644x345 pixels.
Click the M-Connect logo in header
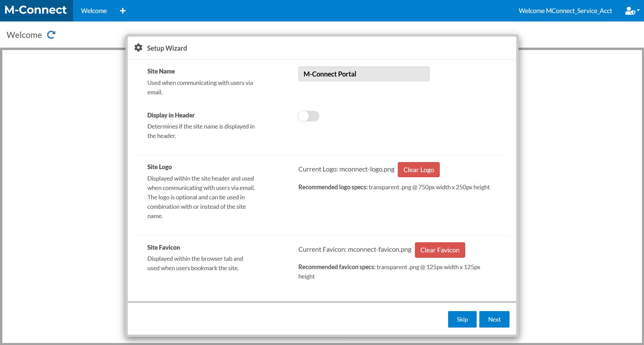coord(36,10)
